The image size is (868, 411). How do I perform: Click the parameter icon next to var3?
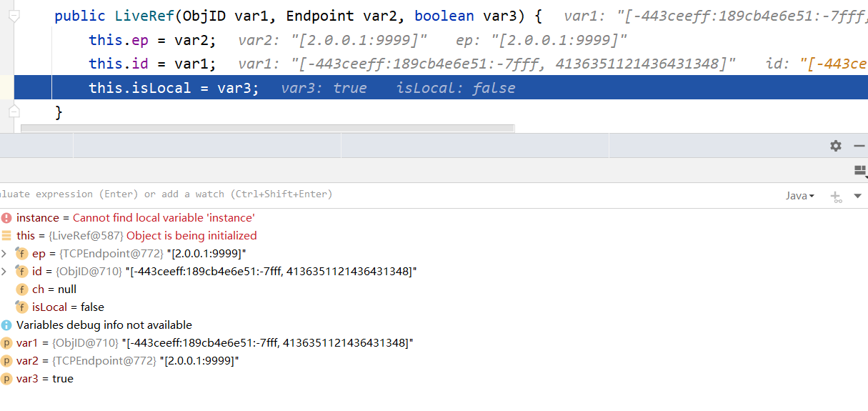point(6,378)
